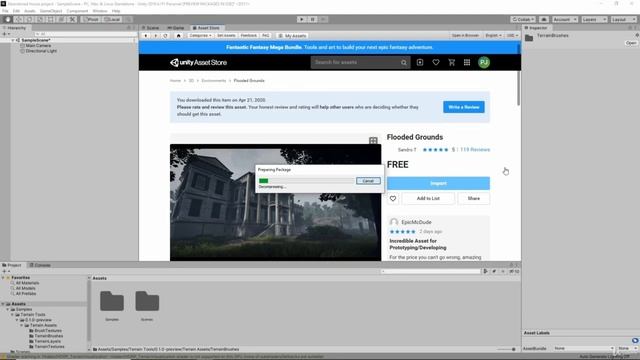The height and width of the screenshot is (360, 640).
Task: Open the download manager icon in store header
Action: pyautogui.click(x=420, y=62)
